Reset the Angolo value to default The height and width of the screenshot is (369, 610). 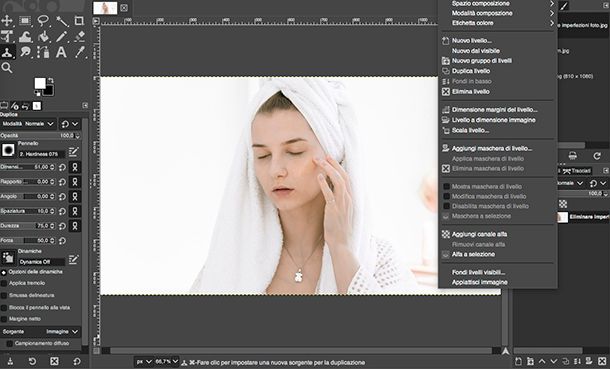coord(62,196)
